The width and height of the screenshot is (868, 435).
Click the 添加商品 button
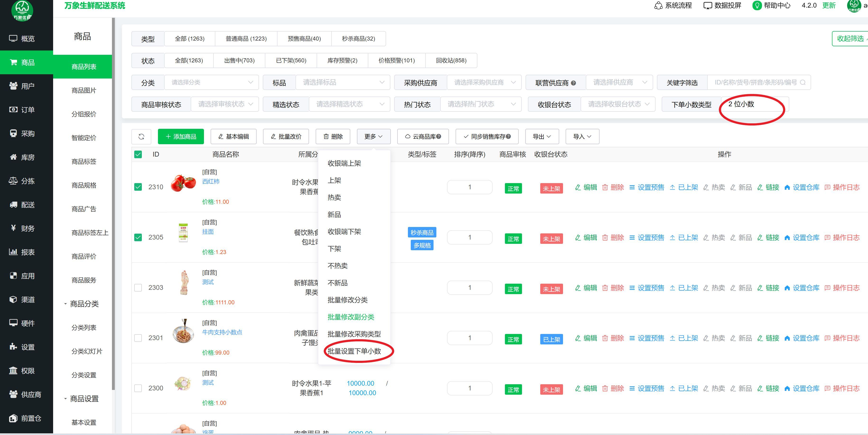tap(181, 136)
